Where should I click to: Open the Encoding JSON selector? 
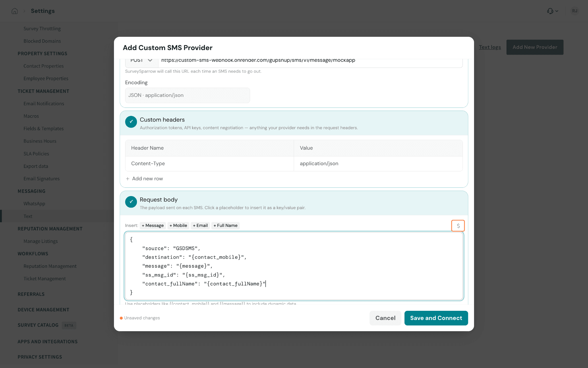(x=187, y=95)
